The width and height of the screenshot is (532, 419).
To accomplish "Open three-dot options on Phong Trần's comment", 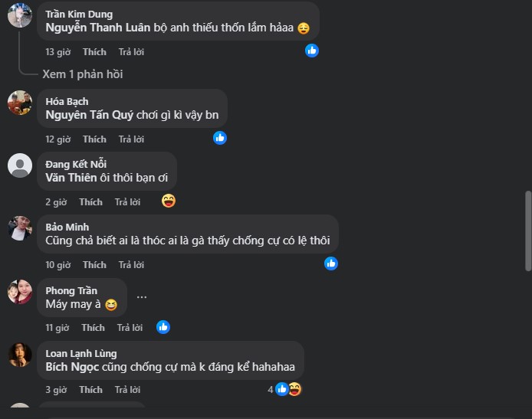I will point(142,297).
